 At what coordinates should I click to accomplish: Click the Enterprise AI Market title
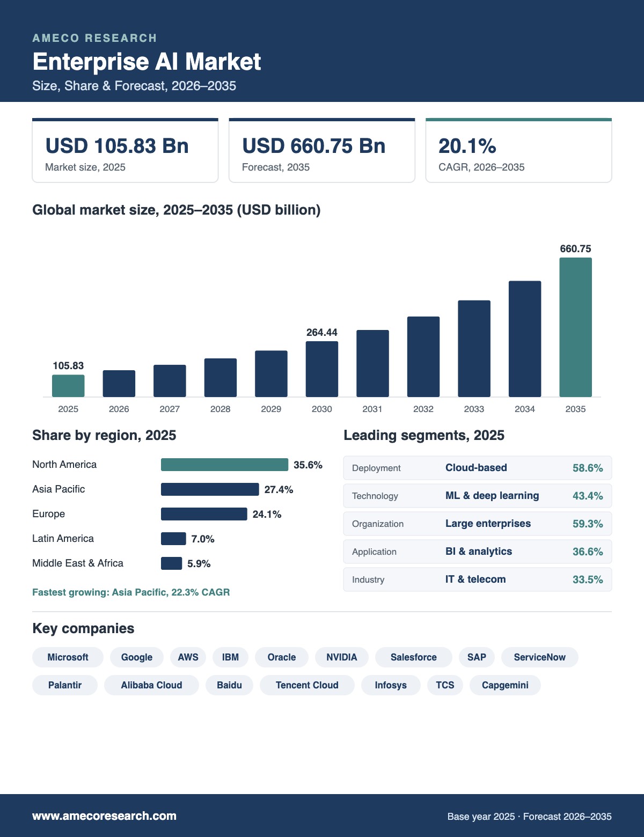click(147, 62)
